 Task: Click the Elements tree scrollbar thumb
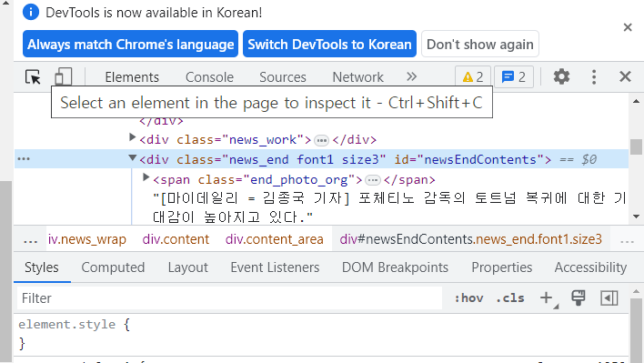point(636,147)
